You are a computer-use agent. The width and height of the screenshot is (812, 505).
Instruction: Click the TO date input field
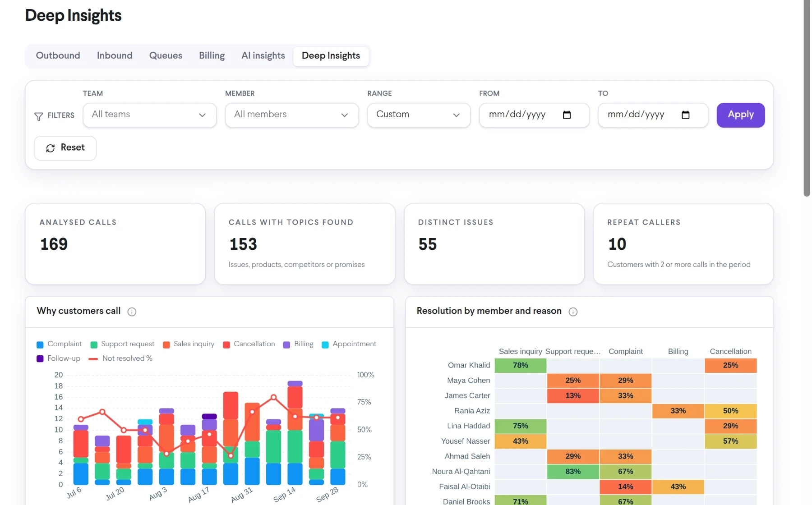click(x=653, y=115)
